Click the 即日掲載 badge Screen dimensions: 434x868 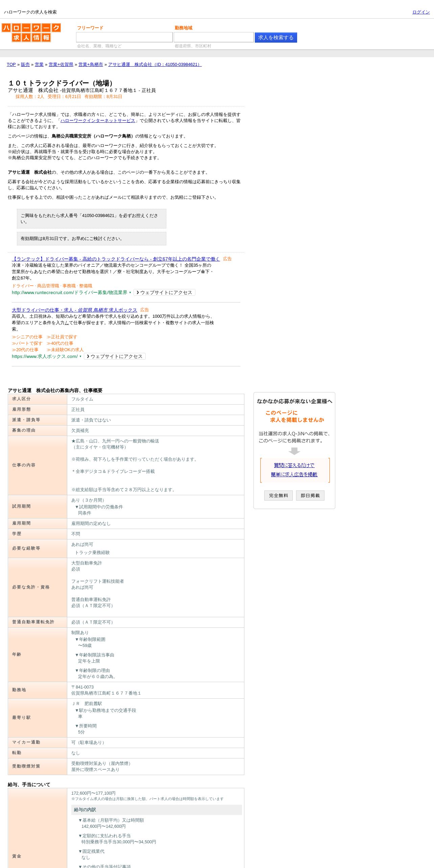[310, 496]
